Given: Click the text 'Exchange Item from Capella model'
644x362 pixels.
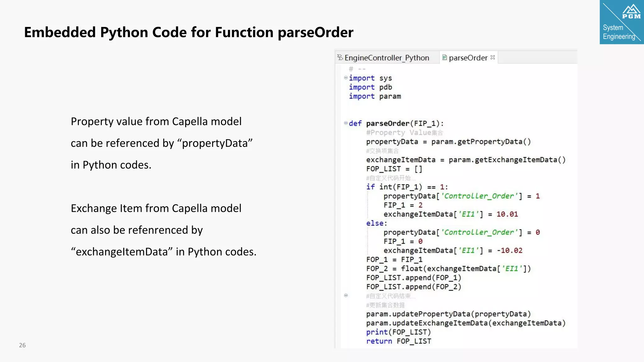Looking at the screenshot, I should tap(156, 208).
